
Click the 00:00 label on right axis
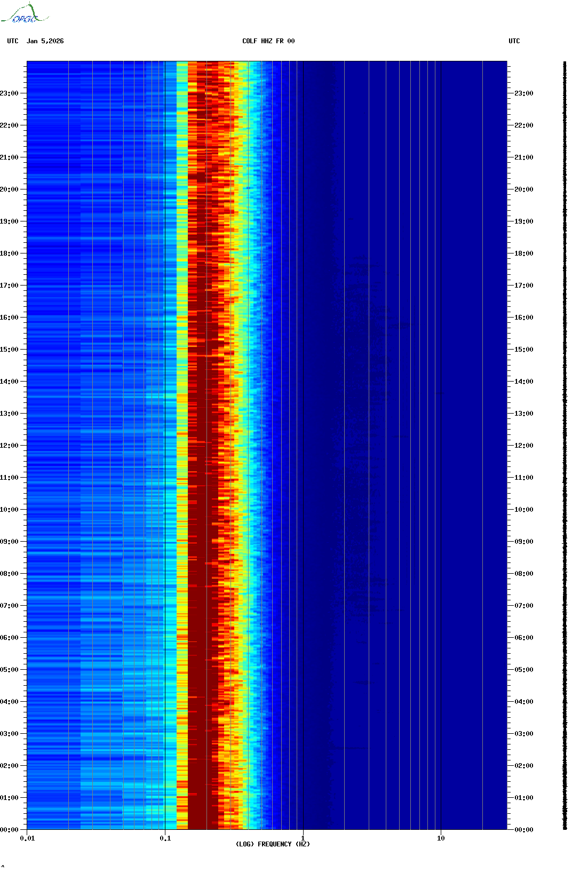point(523,830)
